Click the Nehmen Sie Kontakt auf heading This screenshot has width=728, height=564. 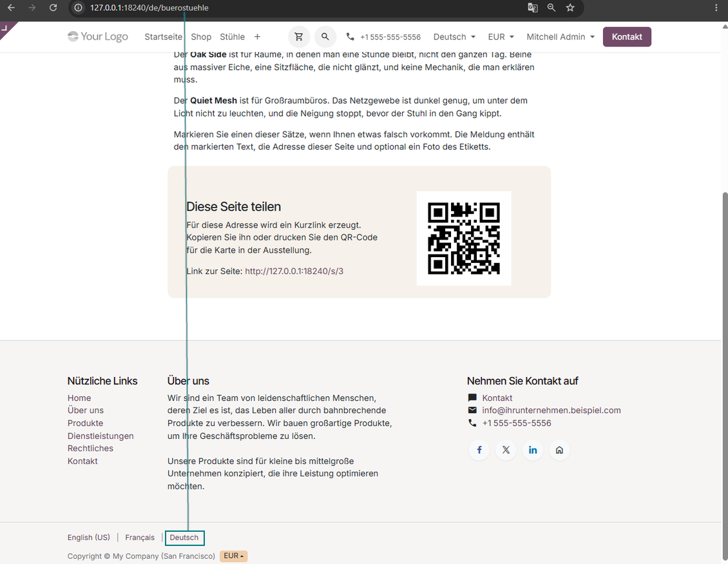tap(522, 381)
